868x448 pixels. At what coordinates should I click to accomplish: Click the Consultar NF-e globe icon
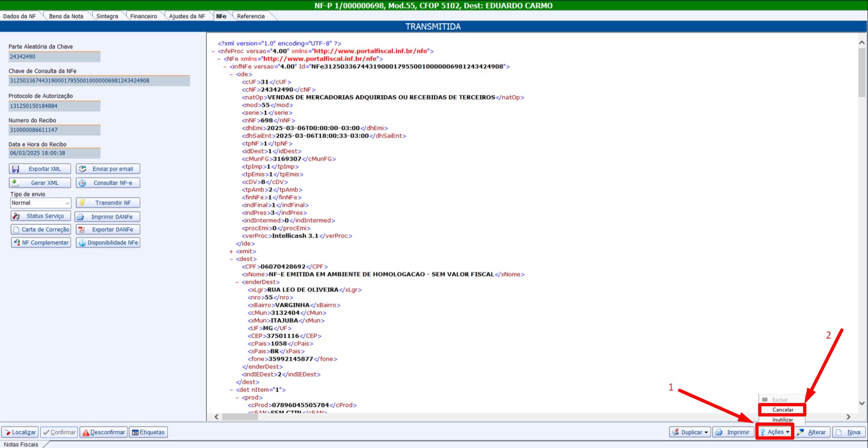click(x=83, y=183)
